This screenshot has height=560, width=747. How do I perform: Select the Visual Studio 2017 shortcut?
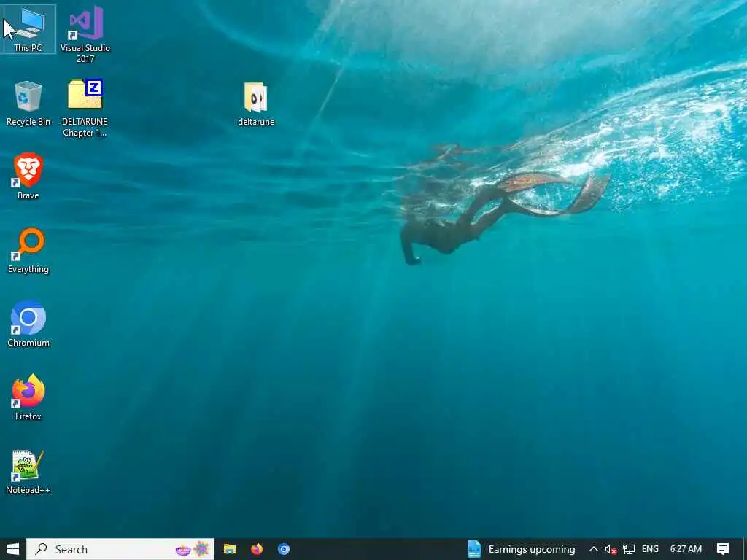click(85, 34)
